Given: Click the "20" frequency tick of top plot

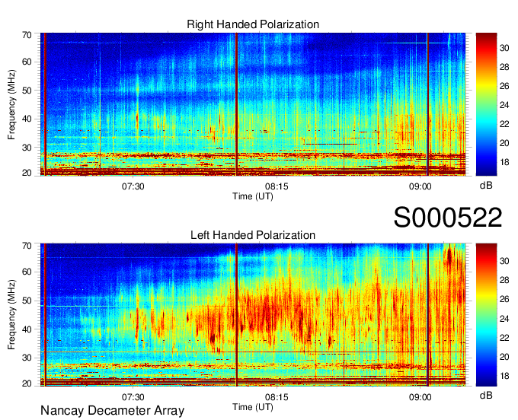Looking at the screenshot, I should coord(27,173).
